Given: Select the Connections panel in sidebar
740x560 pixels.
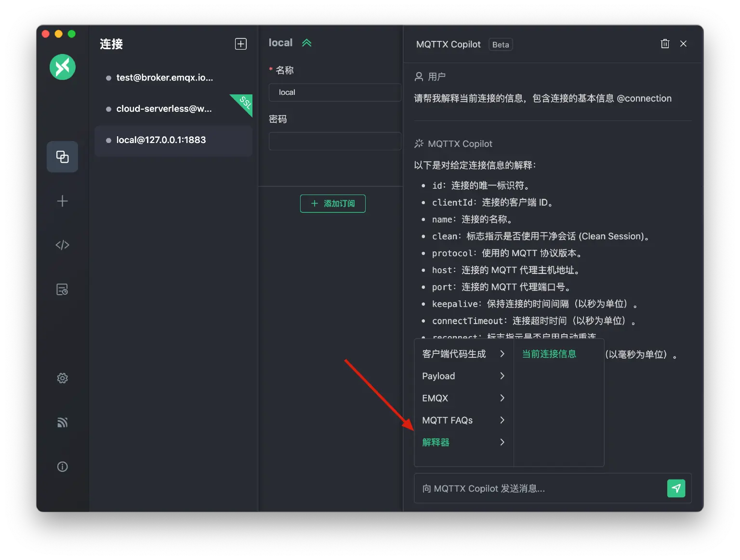Looking at the screenshot, I should click(x=62, y=156).
